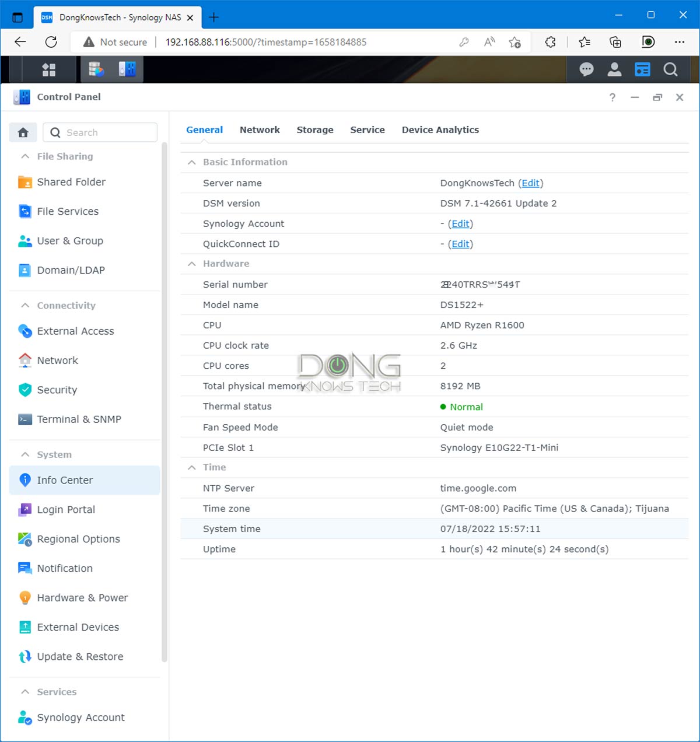The height and width of the screenshot is (742, 700).
Task: Edit the server name link
Action: point(531,183)
